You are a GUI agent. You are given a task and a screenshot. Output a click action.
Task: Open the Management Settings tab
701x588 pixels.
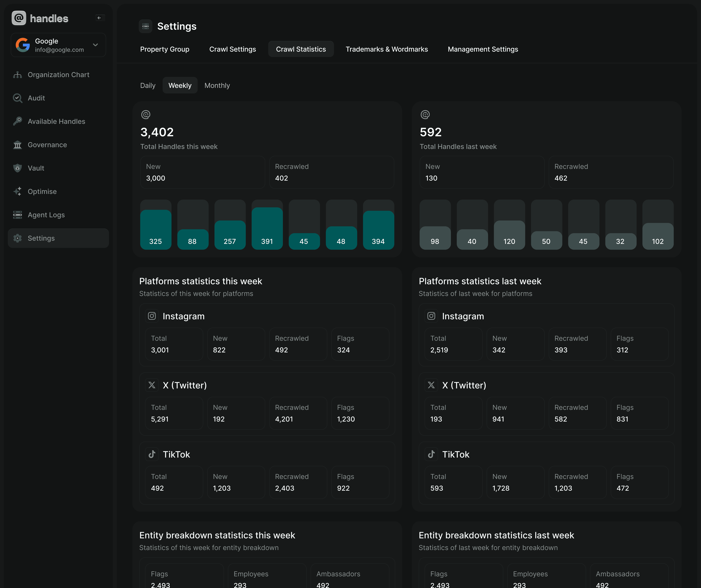(x=483, y=49)
